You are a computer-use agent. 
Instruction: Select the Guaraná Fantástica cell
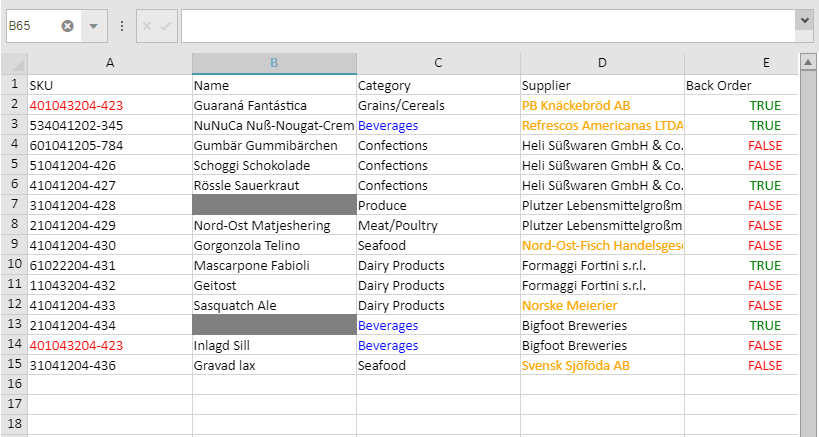[x=274, y=105]
